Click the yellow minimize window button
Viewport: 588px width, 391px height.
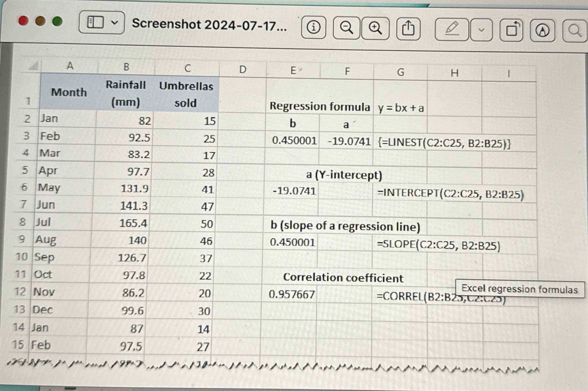click(x=40, y=21)
